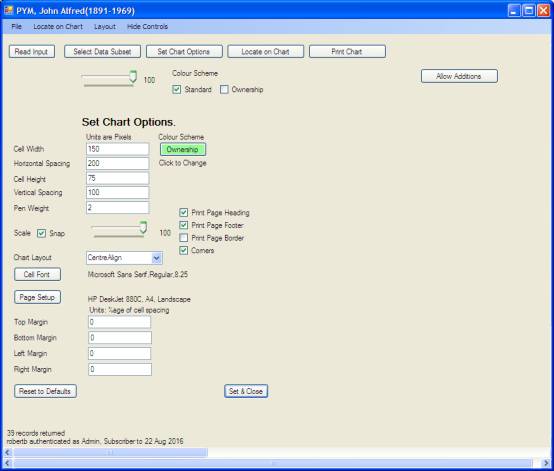Click the Set & Close button
This screenshot has width=554, height=471.
246,391
